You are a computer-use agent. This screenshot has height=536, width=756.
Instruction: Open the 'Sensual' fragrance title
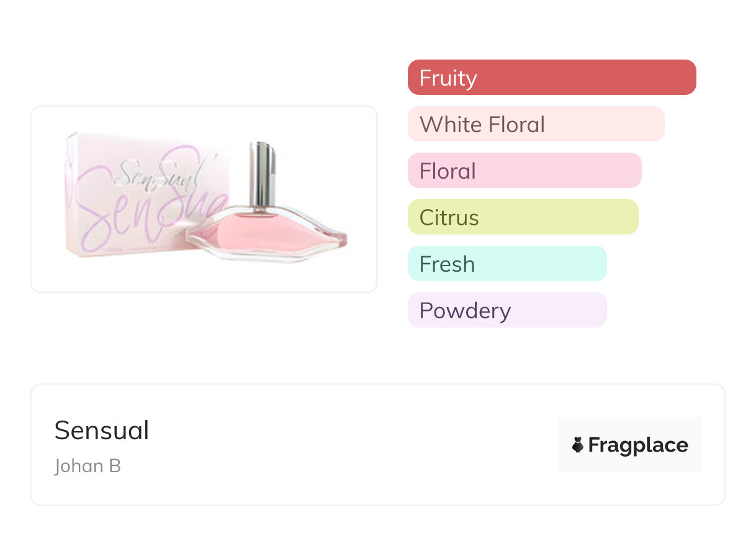(x=102, y=430)
